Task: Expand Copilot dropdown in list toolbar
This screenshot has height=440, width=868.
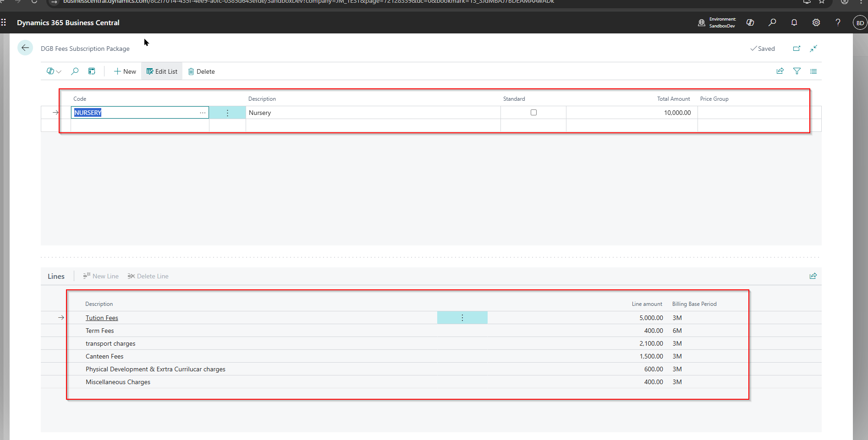Action: 54,71
